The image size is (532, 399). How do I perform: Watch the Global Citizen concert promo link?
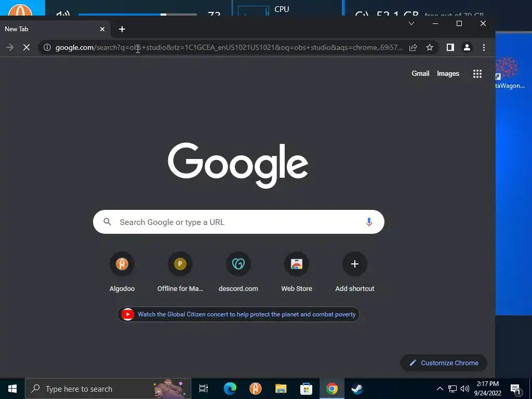(x=238, y=314)
